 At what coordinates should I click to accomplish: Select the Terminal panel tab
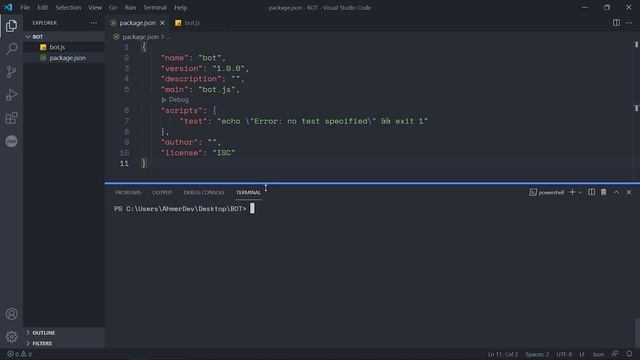pyautogui.click(x=248, y=192)
